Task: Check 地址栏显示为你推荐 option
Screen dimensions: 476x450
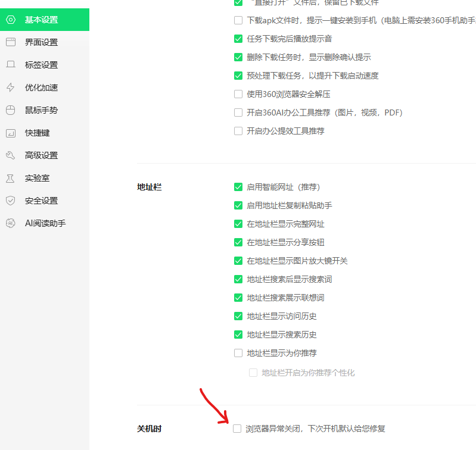Action: pyautogui.click(x=238, y=353)
